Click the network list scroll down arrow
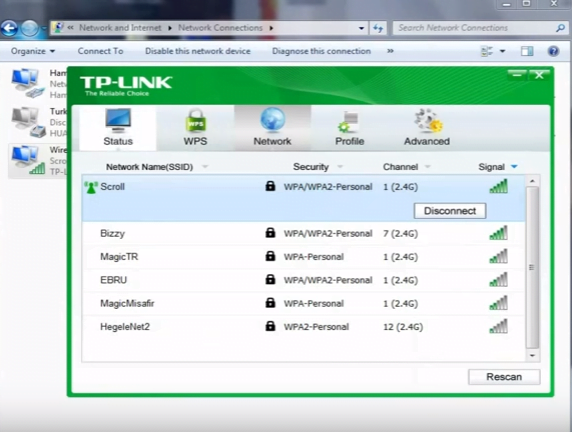This screenshot has width=572, height=432. click(532, 355)
